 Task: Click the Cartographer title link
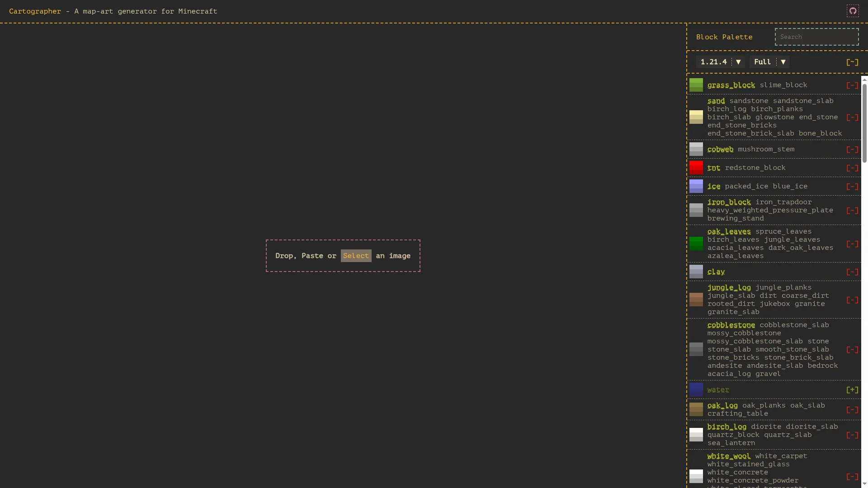tap(35, 11)
